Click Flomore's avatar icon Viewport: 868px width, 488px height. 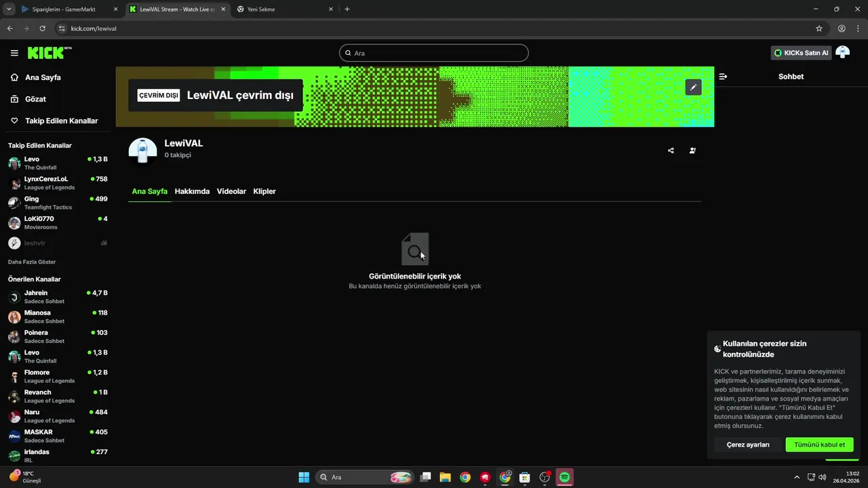[x=14, y=376]
